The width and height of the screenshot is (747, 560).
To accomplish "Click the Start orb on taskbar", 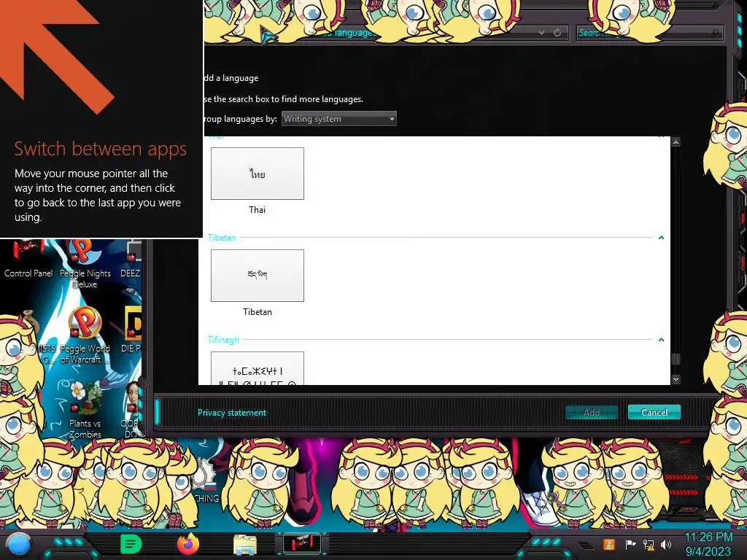I will click(x=18, y=545).
